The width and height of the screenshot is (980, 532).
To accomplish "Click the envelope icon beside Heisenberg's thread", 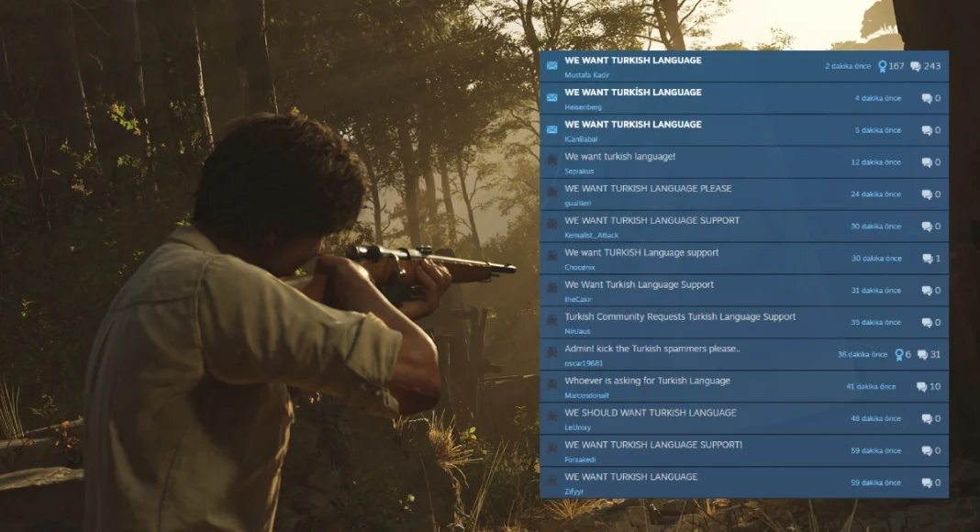I will 551,97.
